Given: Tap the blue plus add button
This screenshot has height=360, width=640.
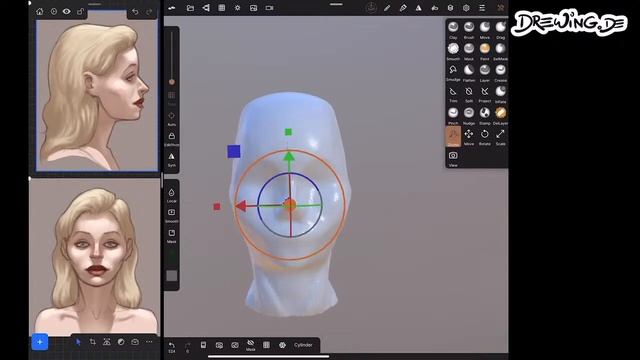Looking at the screenshot, I should (40, 342).
